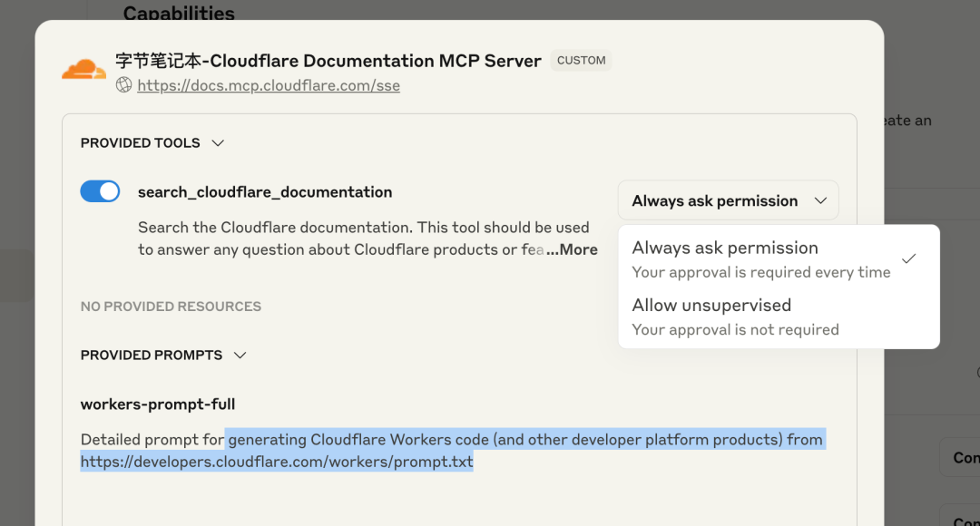The height and width of the screenshot is (526, 980).
Task: Click the highlighted developers.cloudflare.com prompt.txt URL
Action: pyautogui.click(x=277, y=462)
